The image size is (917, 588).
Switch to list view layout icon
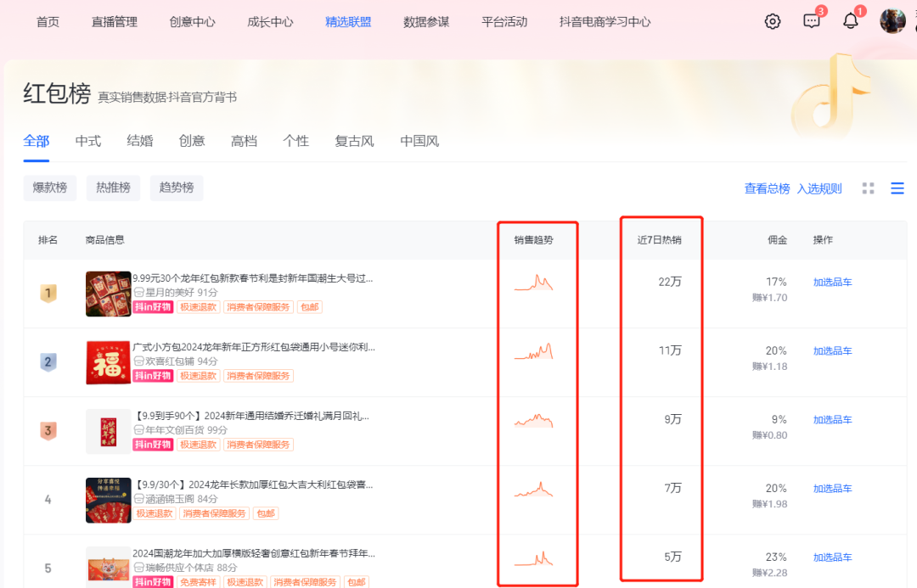click(x=897, y=188)
